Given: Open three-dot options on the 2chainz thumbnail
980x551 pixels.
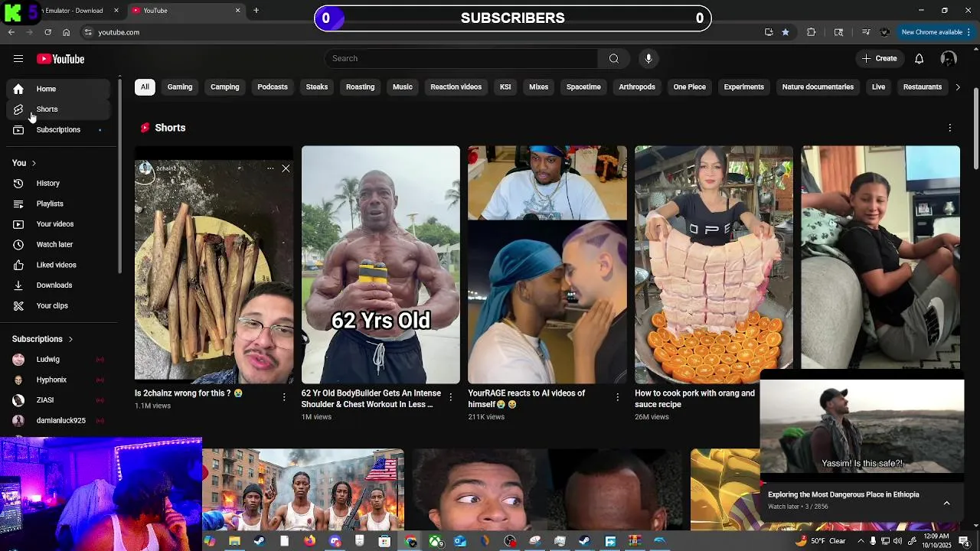Looking at the screenshot, I should click(x=270, y=168).
